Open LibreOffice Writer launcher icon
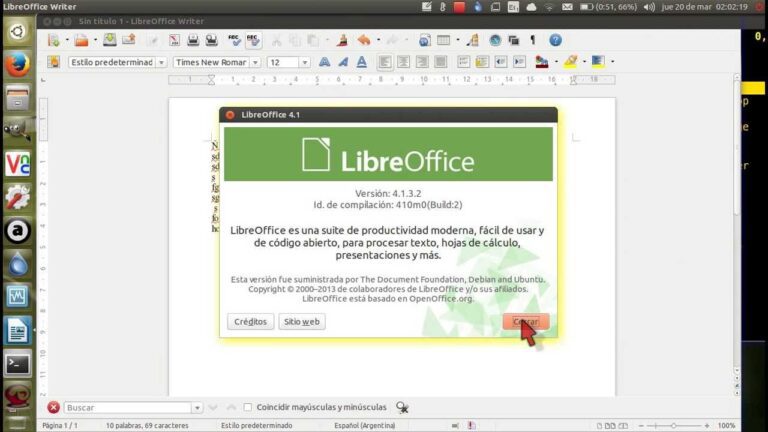Screen dimensions: 768x432 (x=18, y=331)
